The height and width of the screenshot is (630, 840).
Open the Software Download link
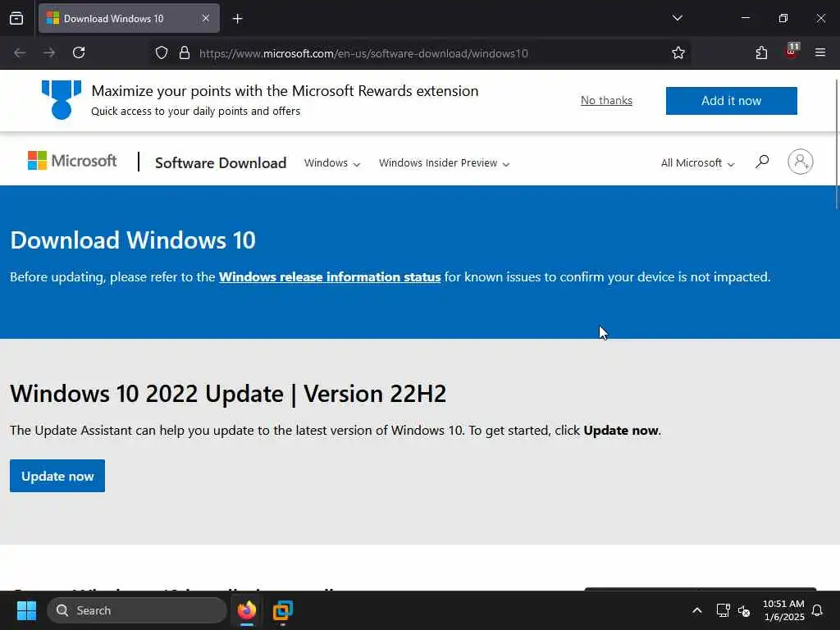pyautogui.click(x=221, y=163)
